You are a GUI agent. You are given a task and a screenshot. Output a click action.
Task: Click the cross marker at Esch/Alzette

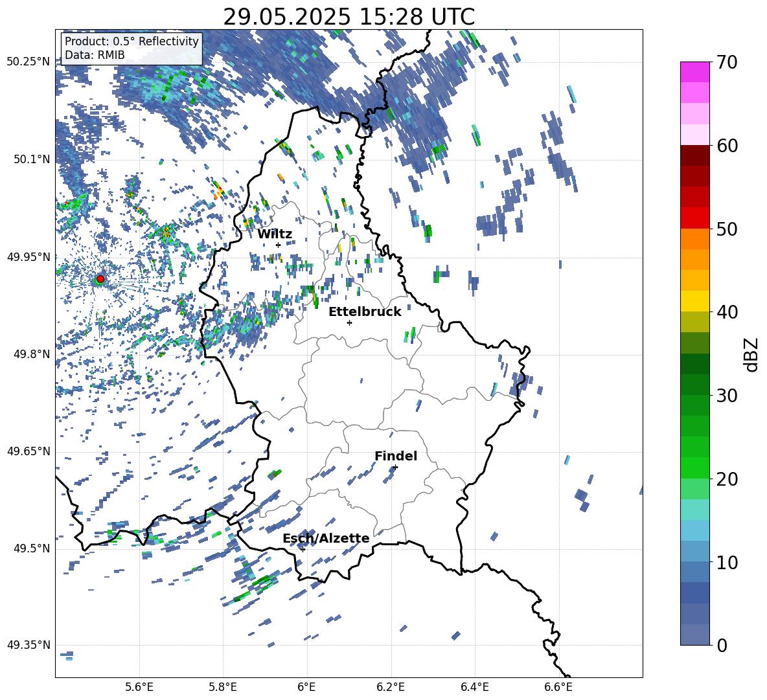(x=303, y=549)
